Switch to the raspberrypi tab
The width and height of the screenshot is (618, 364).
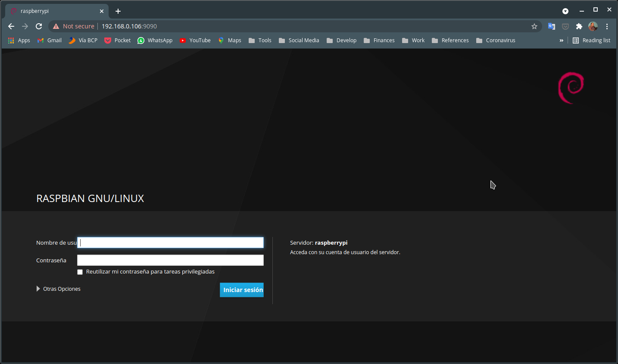[x=52, y=11]
